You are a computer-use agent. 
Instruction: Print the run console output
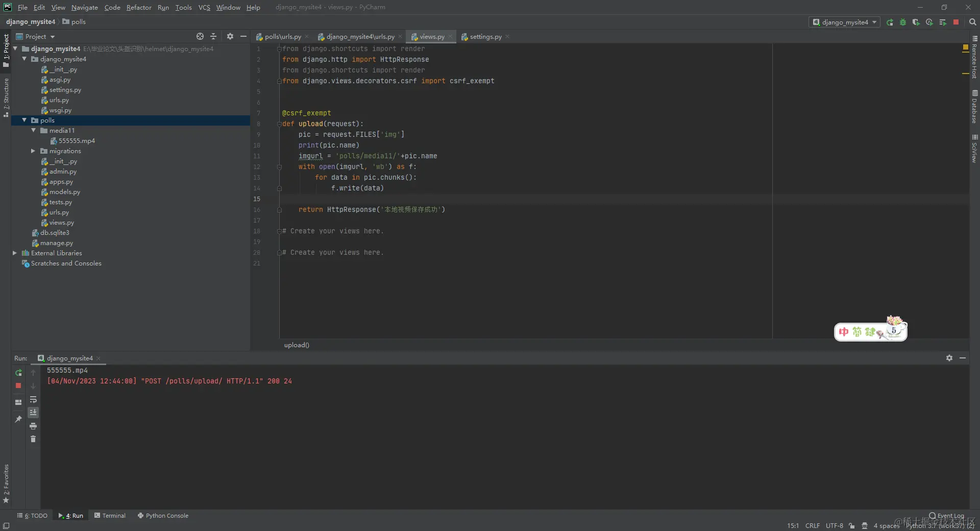[33, 426]
